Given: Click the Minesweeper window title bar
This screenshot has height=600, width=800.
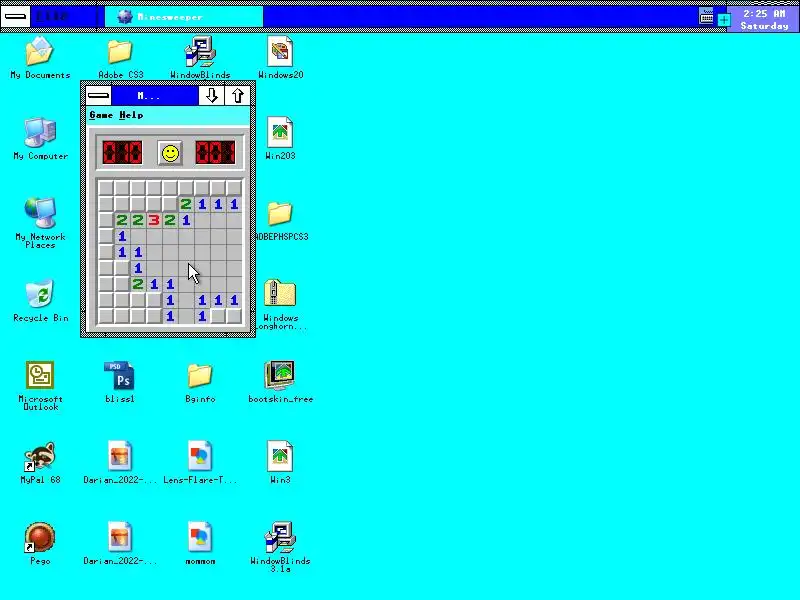Looking at the screenshot, I should (155, 96).
